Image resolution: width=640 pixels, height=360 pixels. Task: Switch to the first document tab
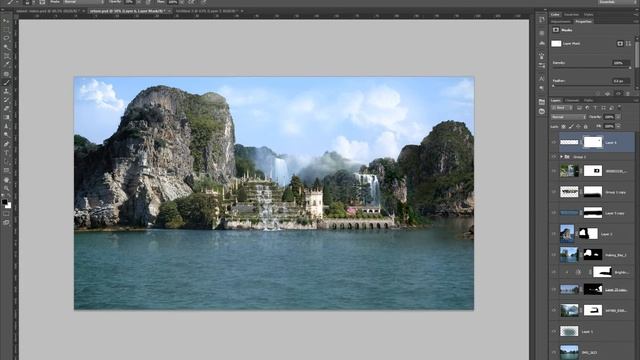tap(49, 11)
